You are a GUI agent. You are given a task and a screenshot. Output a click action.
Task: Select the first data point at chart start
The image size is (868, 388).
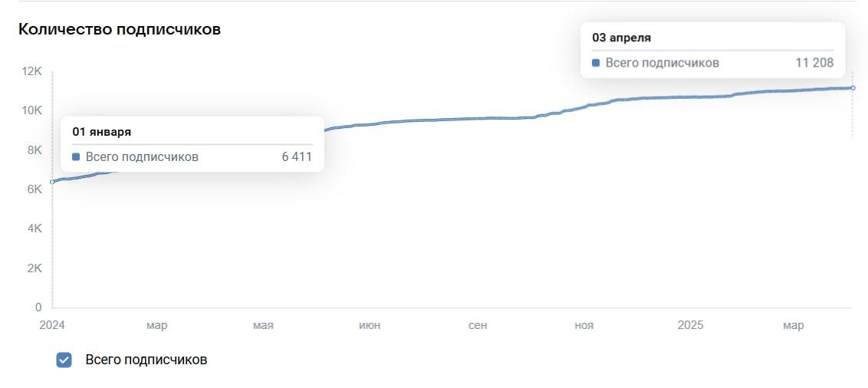click(52, 182)
